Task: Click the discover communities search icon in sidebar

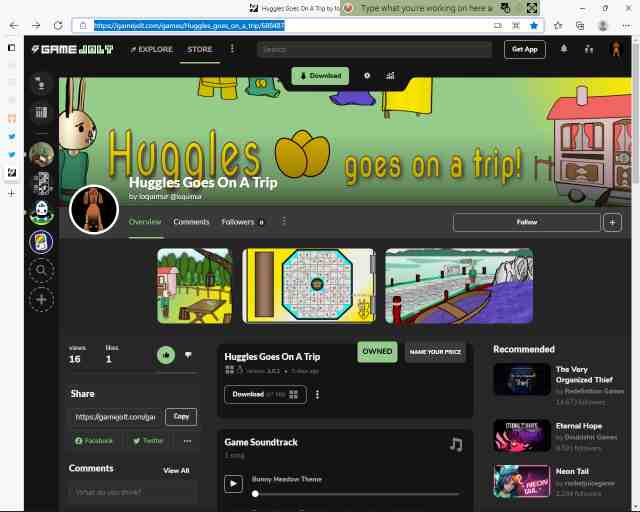Action: coord(41,270)
